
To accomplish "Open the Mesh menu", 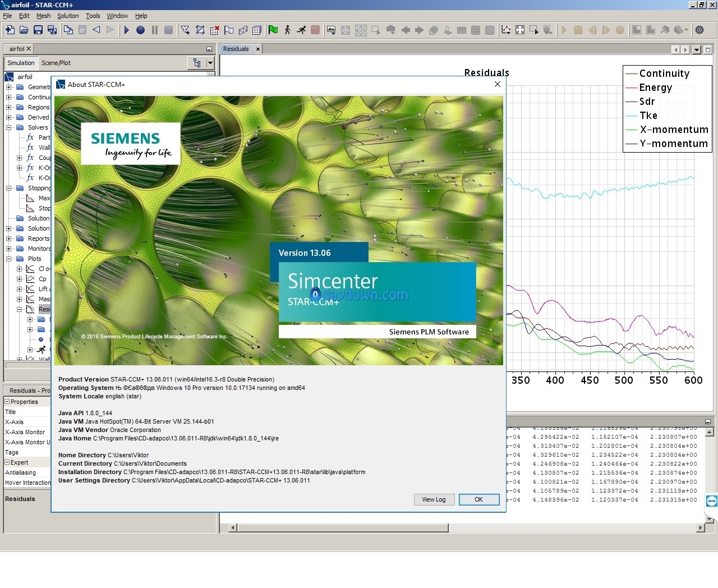I will [44, 16].
